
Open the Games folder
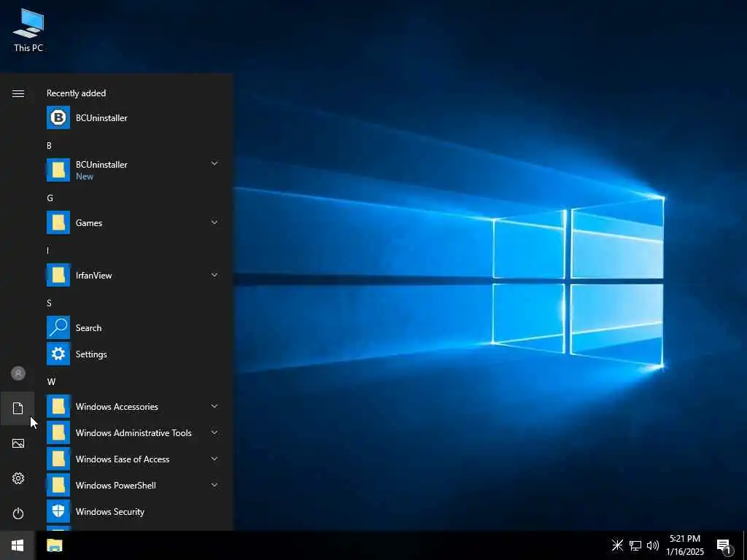[134, 223]
